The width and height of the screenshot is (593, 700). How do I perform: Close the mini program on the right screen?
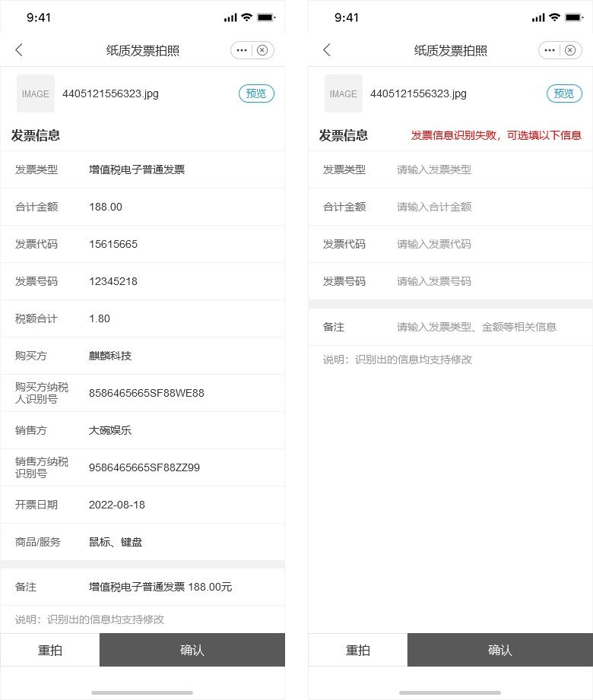(x=570, y=50)
